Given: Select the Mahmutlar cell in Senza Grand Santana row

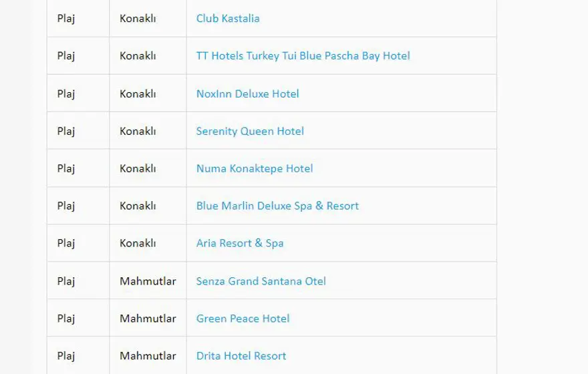Looking at the screenshot, I should point(148,281).
